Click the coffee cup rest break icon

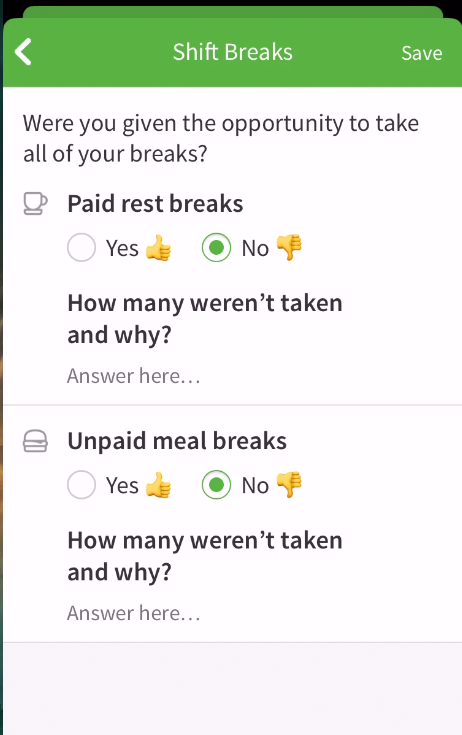(x=35, y=204)
